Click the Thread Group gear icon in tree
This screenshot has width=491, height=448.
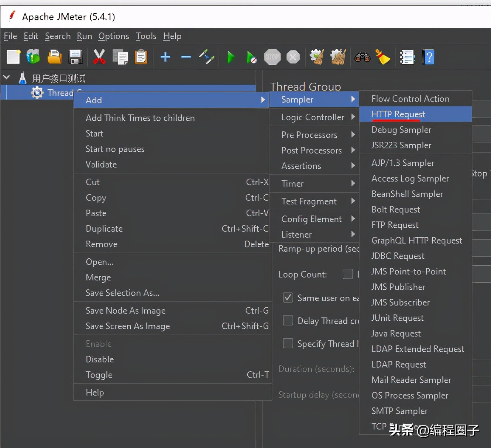tap(37, 93)
